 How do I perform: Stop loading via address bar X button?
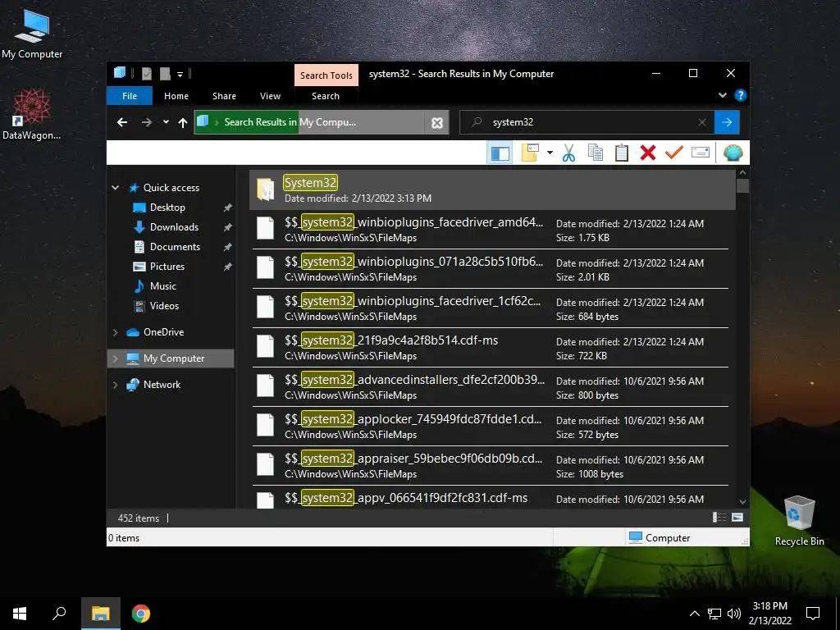click(x=437, y=123)
